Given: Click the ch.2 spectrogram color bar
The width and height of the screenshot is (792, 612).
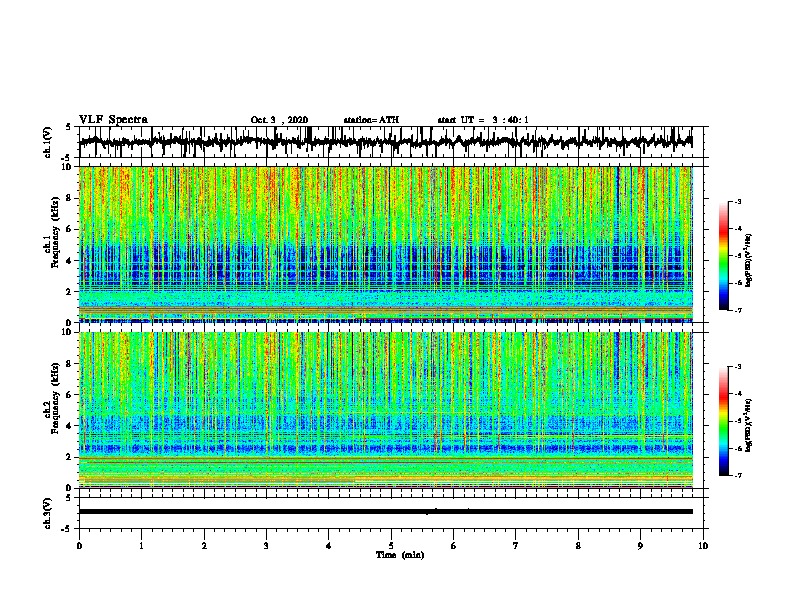Looking at the screenshot, I should point(724,421).
